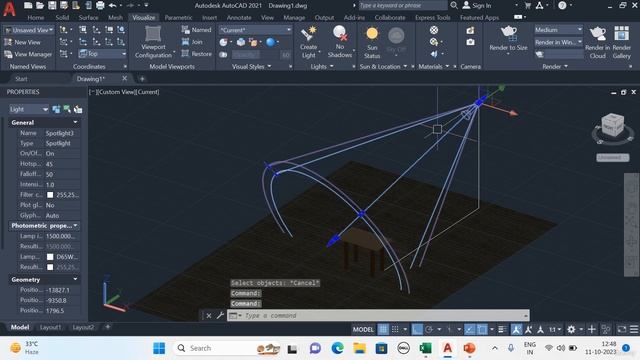640x360 pixels.
Task: Toggle Lineweight display on status bar
Action: pyautogui.click(x=502, y=329)
